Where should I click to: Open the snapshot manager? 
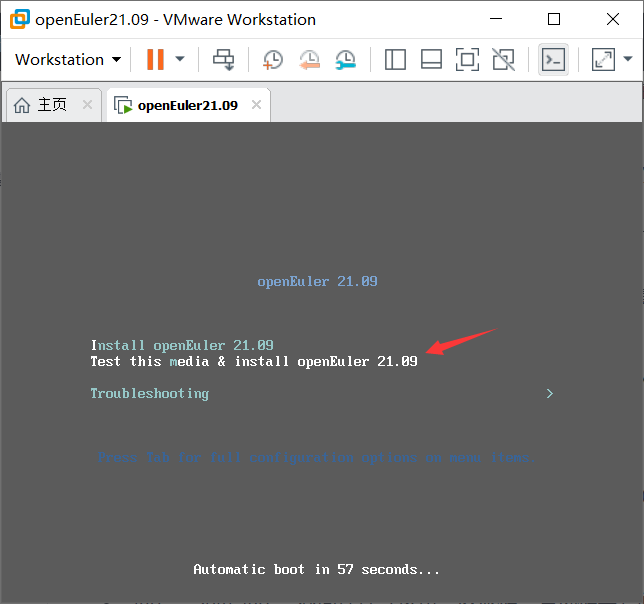tap(346, 60)
